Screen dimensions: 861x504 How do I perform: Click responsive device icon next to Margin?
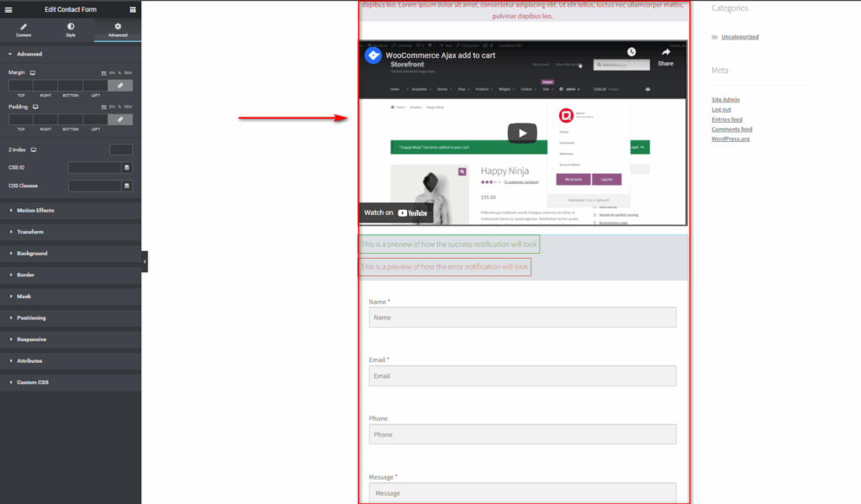[33, 72]
